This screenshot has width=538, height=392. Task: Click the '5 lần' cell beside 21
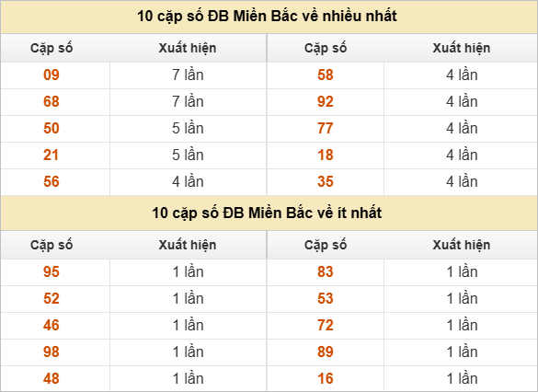(x=188, y=156)
